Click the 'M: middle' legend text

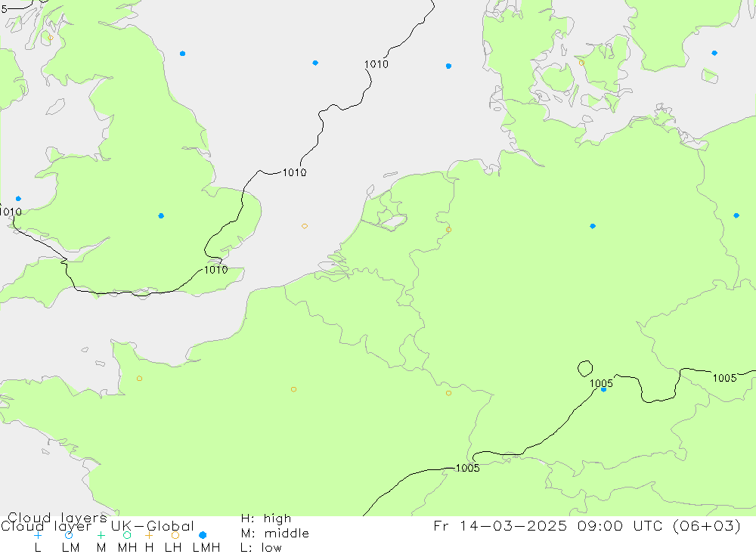(x=275, y=534)
